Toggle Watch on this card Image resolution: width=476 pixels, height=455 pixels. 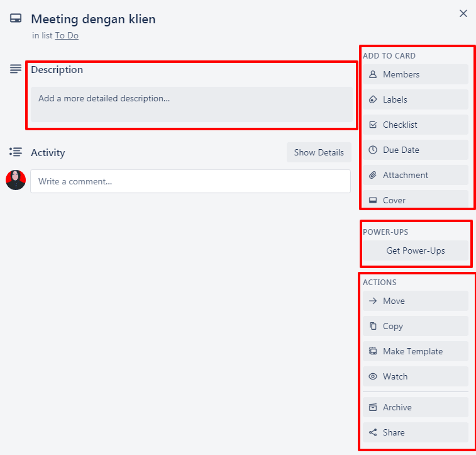click(x=415, y=376)
